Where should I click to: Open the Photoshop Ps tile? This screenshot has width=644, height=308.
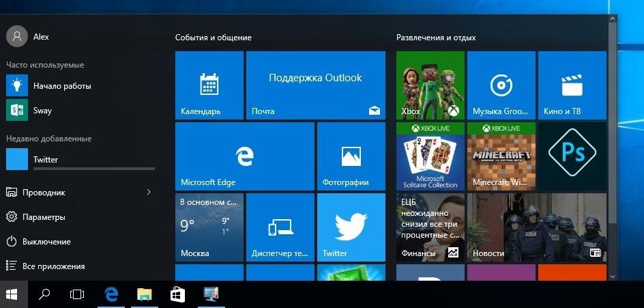572,156
